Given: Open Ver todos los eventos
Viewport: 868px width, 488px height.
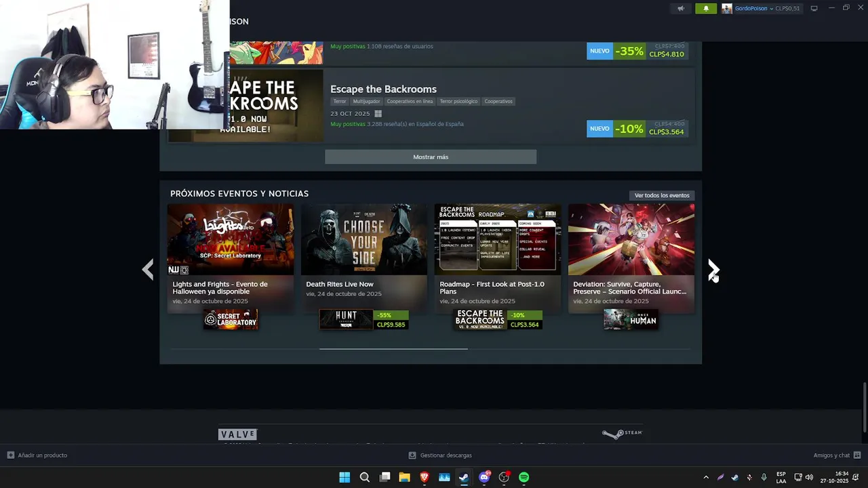Looking at the screenshot, I should tap(662, 195).
